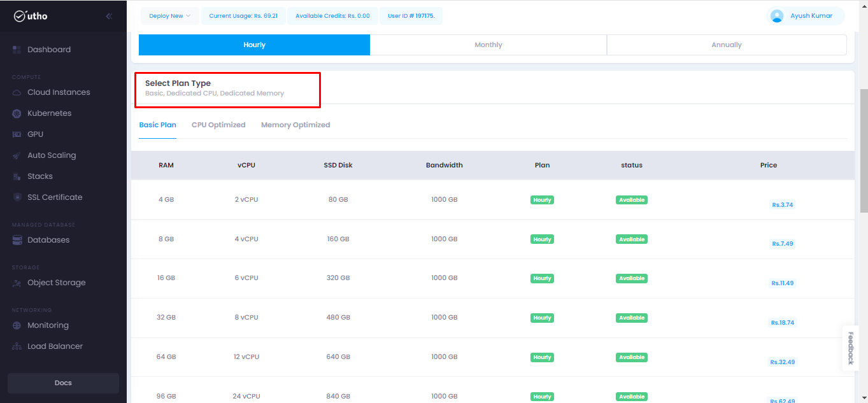Switch billing to Annually
Viewport: 868px width, 403px height.
pos(727,45)
